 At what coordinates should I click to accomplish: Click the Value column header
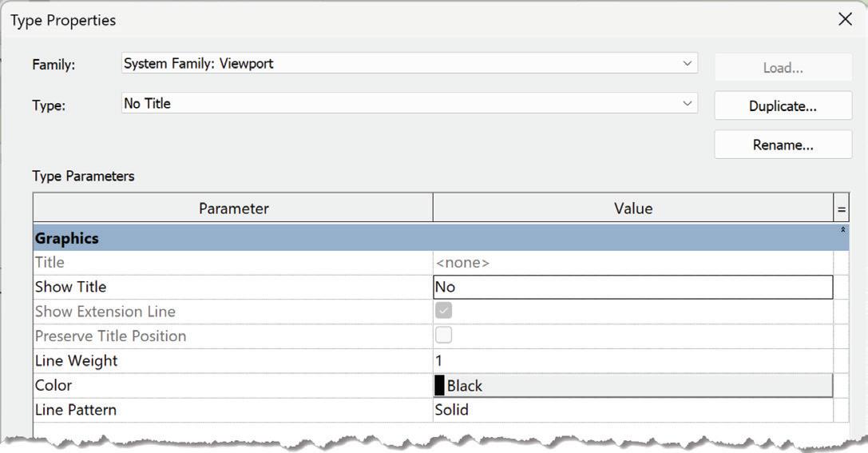point(632,209)
